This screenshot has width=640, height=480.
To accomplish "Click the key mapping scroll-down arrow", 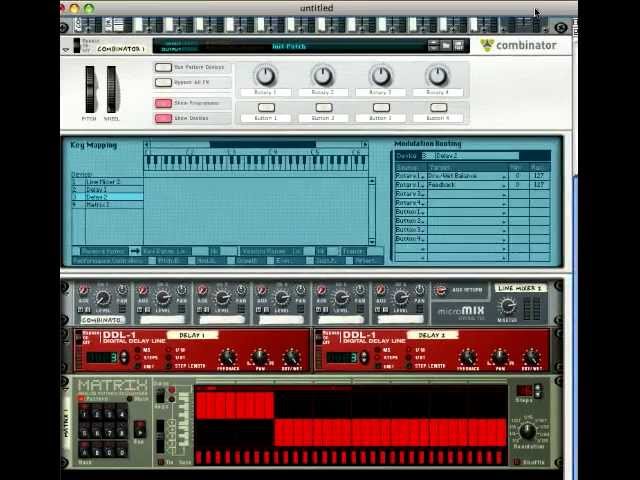I will [372, 241].
